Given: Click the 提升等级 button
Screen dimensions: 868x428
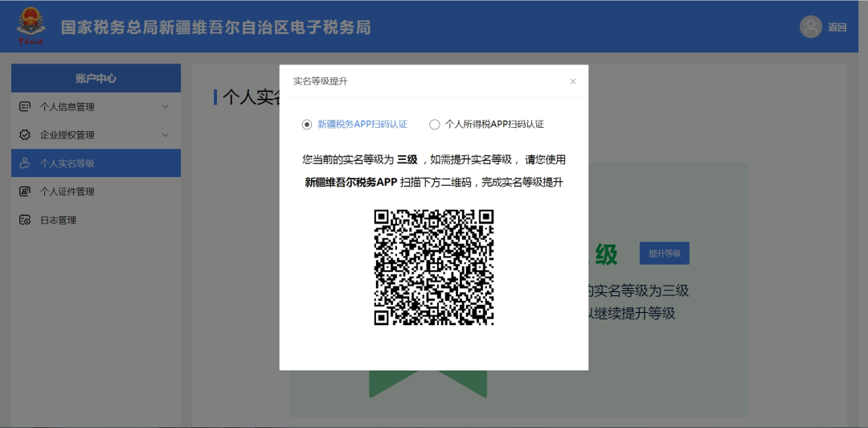Looking at the screenshot, I should coord(665,253).
